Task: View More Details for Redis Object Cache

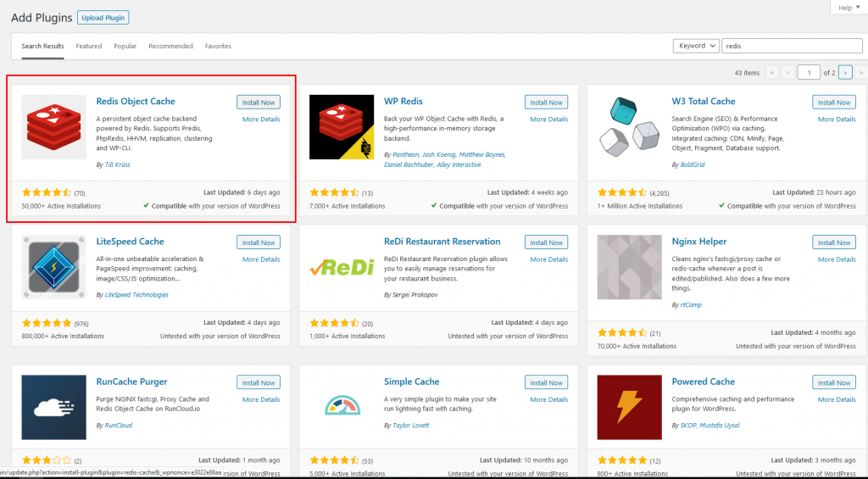Action: click(261, 119)
